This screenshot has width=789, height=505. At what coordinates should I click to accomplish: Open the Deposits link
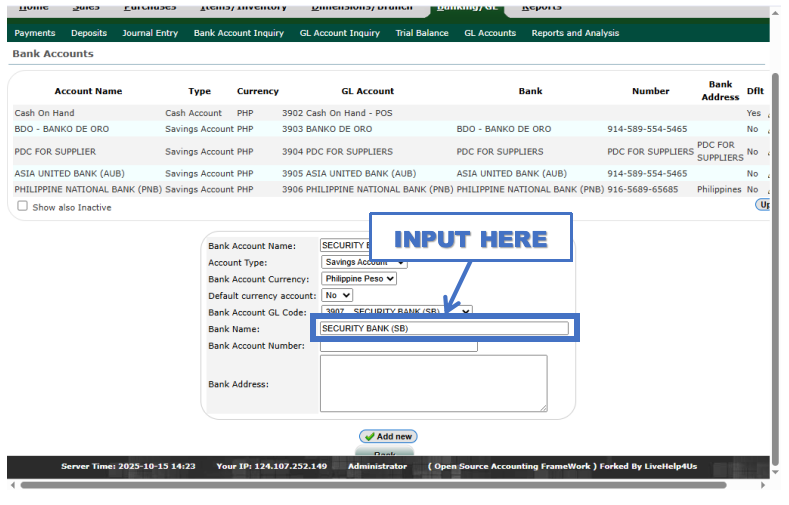(89, 33)
